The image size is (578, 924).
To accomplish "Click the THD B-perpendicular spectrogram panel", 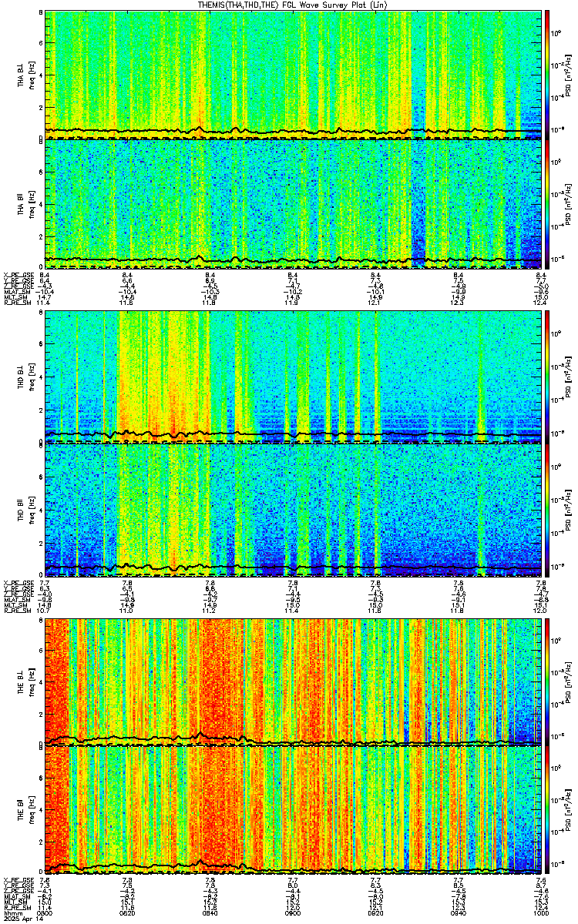I will [294, 377].
